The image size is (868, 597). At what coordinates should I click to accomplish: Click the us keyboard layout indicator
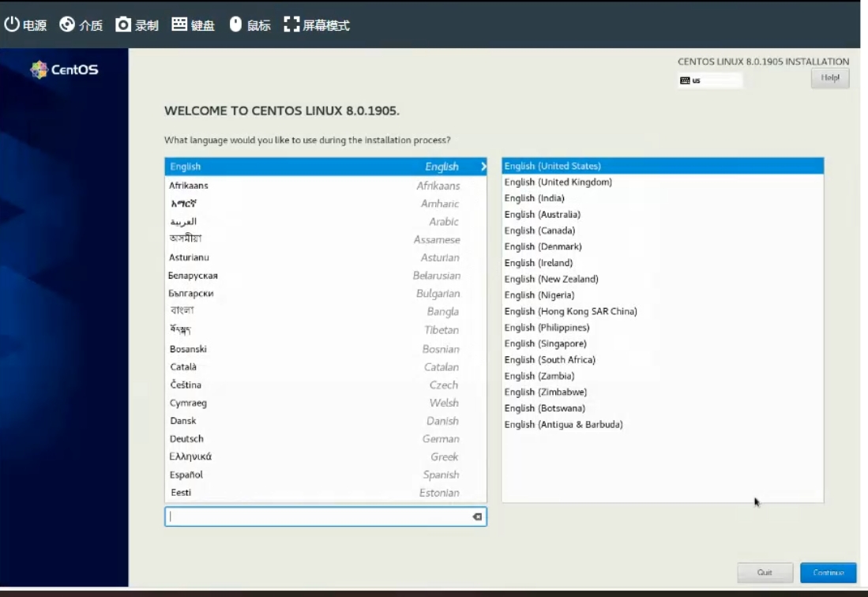710,81
